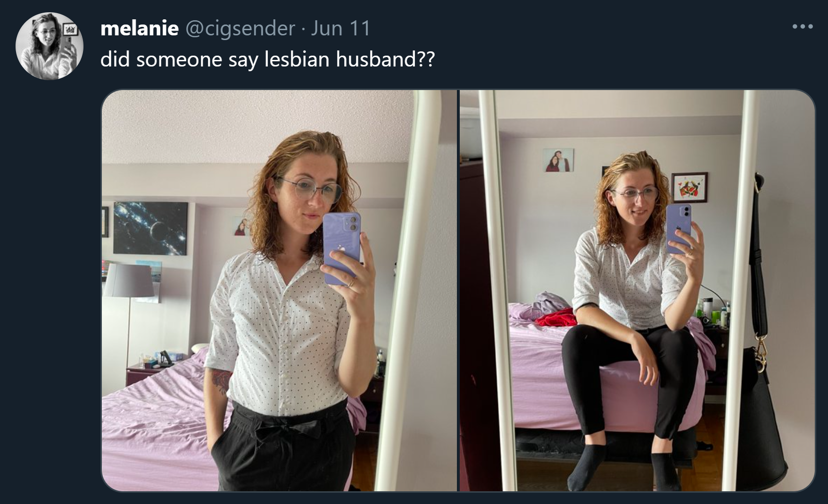Viewport: 828px width, 504px height.
Task: Click the illustrated couple portrait in right photo
Action: (x=558, y=160)
